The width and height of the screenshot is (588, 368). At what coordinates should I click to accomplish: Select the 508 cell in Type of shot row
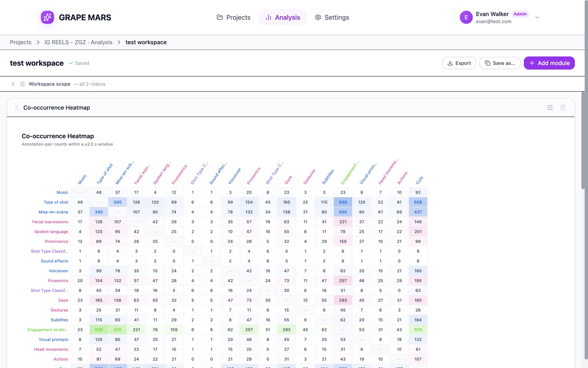click(x=418, y=202)
